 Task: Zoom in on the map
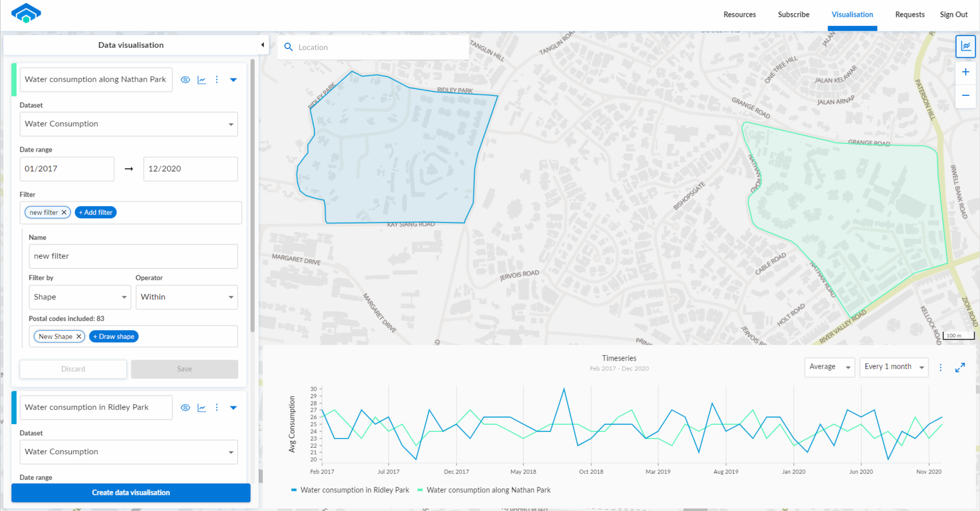965,72
